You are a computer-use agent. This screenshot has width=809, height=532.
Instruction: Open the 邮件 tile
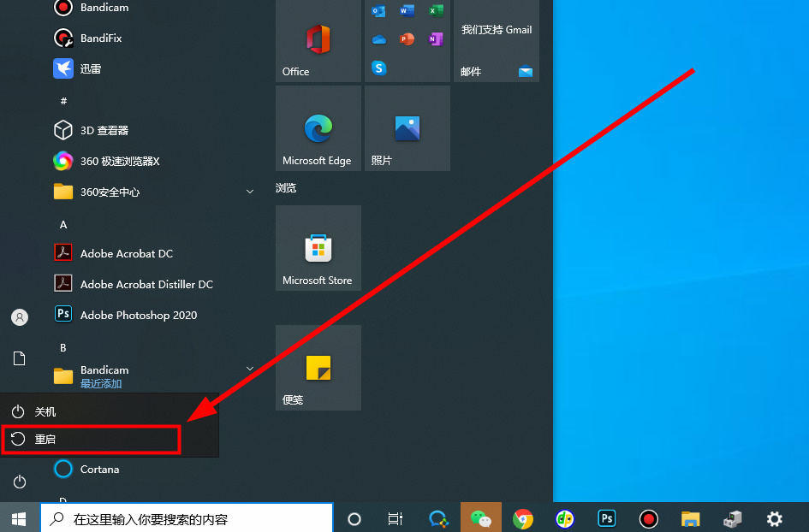(497, 40)
